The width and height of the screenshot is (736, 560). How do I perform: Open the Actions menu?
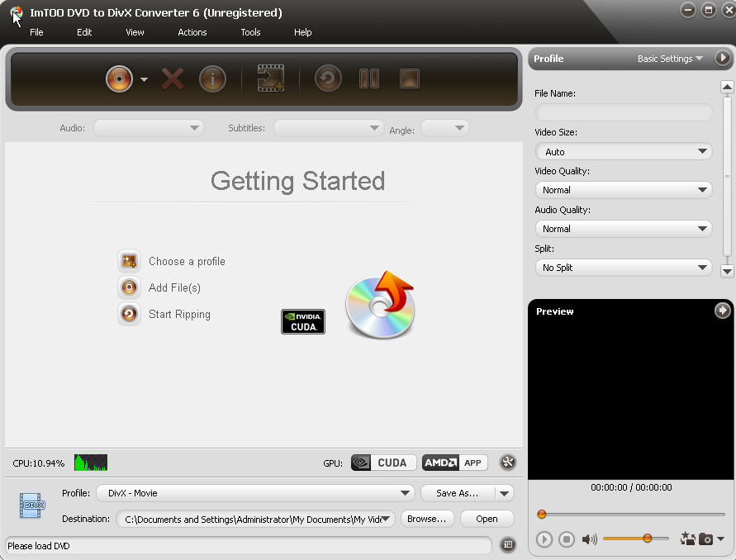pos(192,32)
